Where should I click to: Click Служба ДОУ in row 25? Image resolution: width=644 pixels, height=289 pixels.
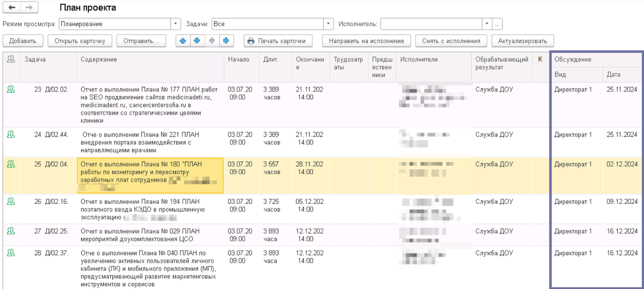[x=494, y=164]
